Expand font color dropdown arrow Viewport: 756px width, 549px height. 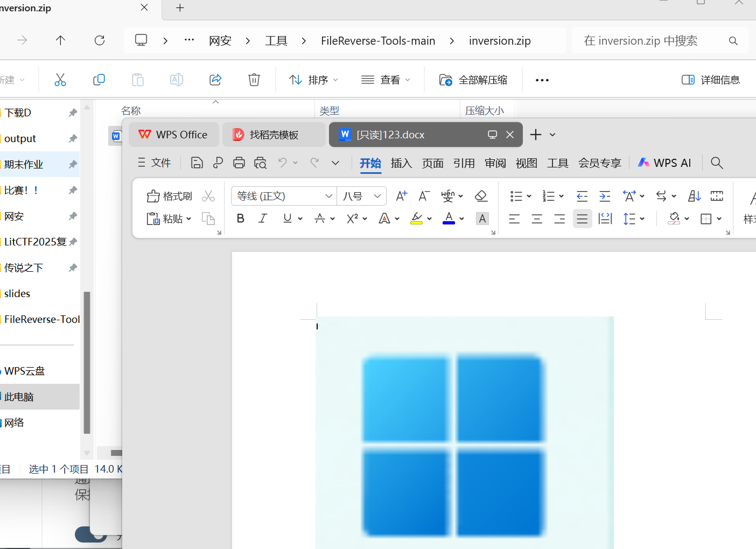pos(462,219)
